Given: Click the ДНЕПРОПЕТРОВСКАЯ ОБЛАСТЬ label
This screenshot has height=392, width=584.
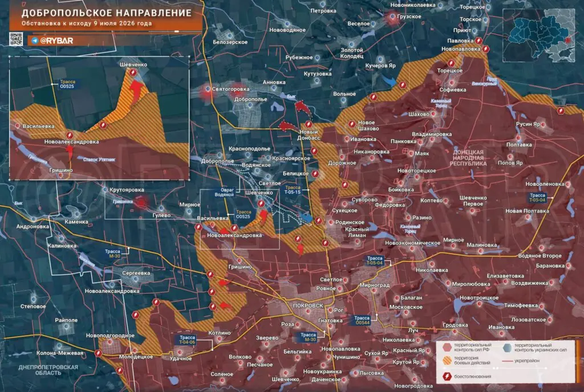Looking at the screenshot, I should (48, 370).
